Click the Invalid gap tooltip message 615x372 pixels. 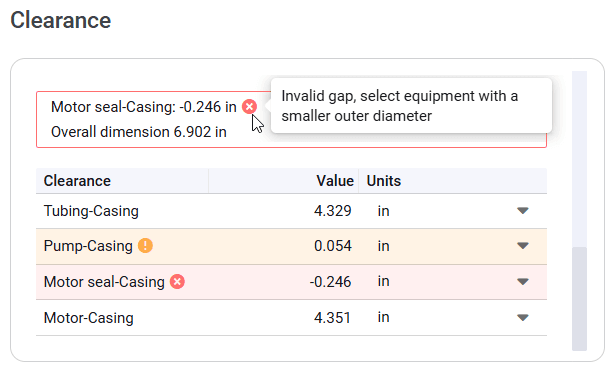(400, 106)
